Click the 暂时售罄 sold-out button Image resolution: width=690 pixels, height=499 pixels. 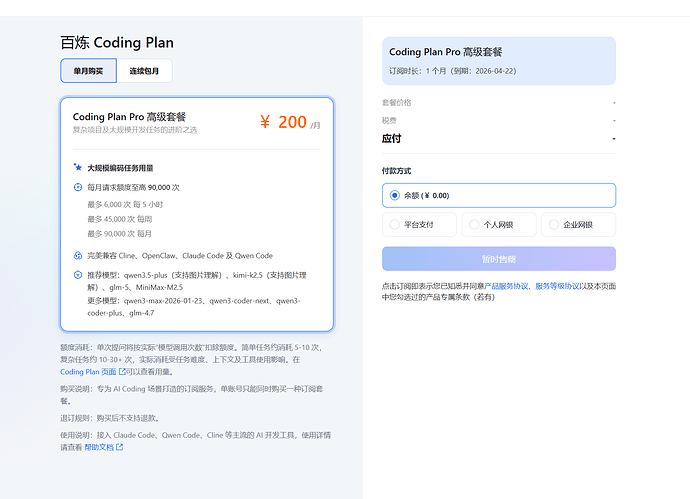pos(499,259)
